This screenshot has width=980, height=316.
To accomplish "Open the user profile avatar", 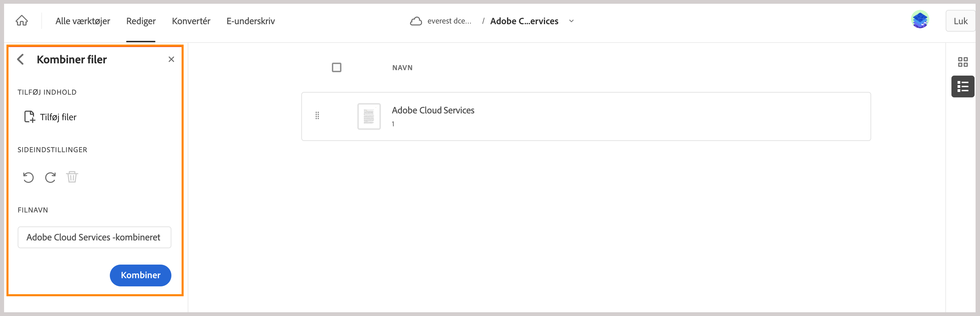I will pos(920,19).
